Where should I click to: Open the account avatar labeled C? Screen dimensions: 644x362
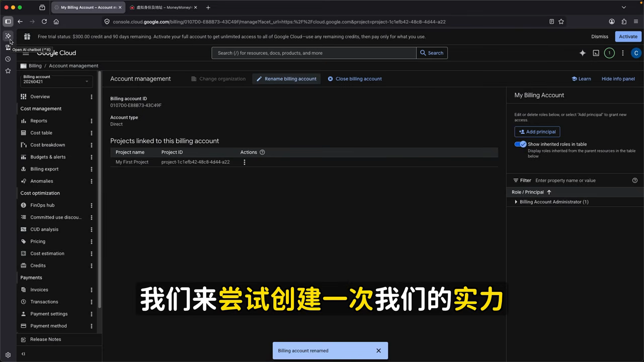coord(636,53)
